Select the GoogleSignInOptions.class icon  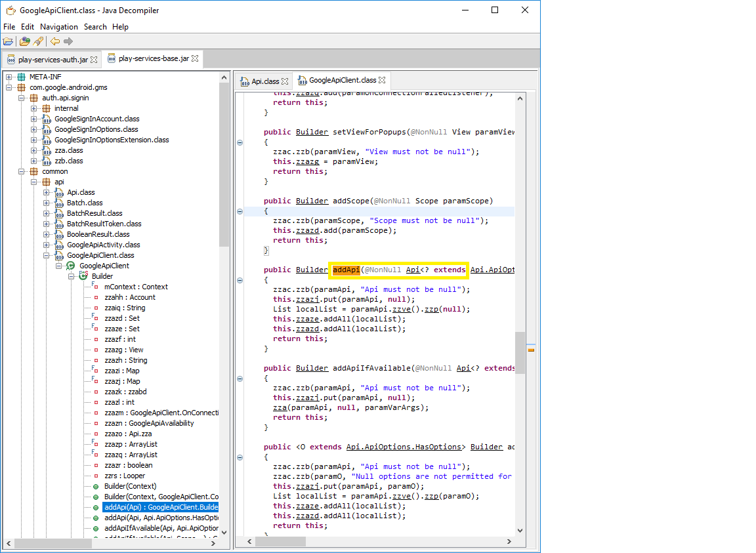coord(47,130)
